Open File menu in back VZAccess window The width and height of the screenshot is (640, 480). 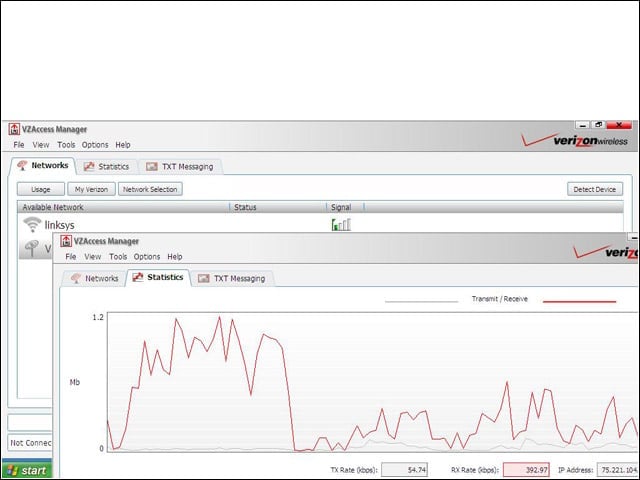(19, 145)
